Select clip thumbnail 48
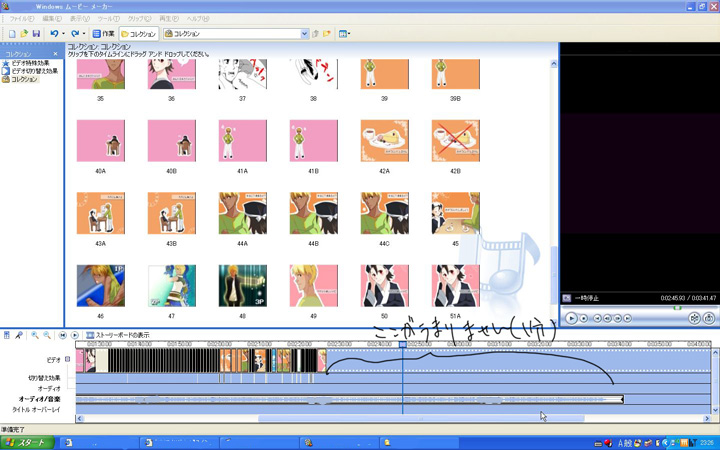 (x=242, y=286)
